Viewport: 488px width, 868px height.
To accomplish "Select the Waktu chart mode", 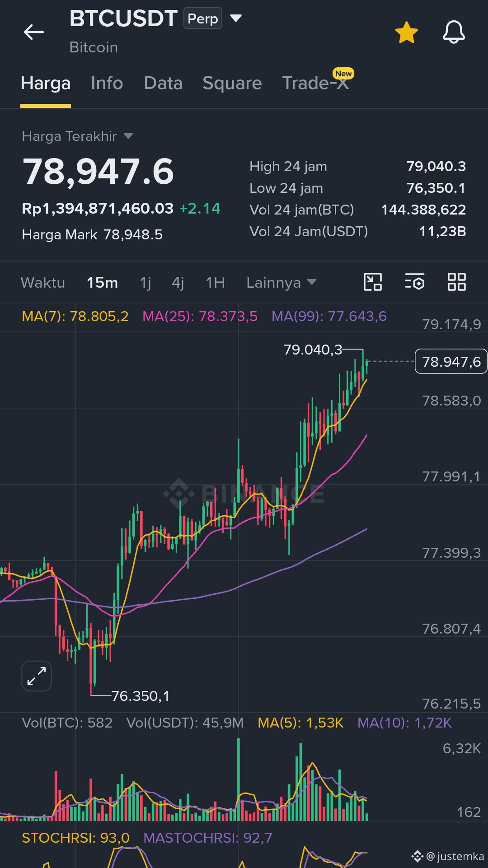I will [43, 283].
